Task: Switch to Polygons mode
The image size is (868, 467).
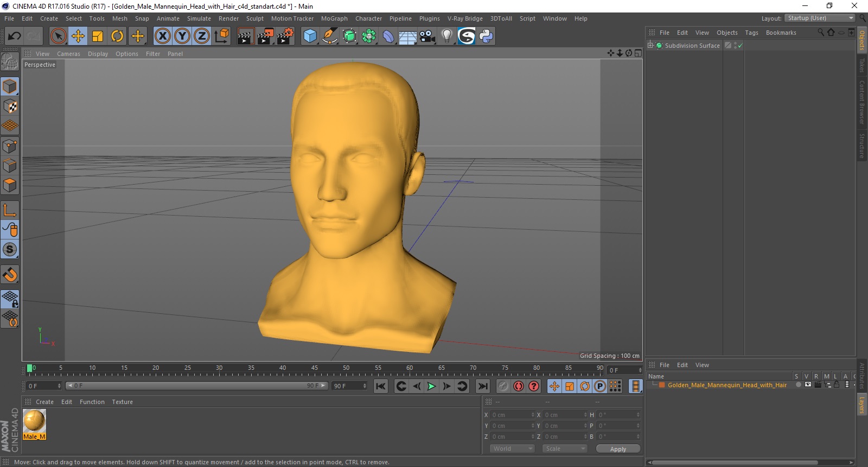Action: (x=10, y=185)
